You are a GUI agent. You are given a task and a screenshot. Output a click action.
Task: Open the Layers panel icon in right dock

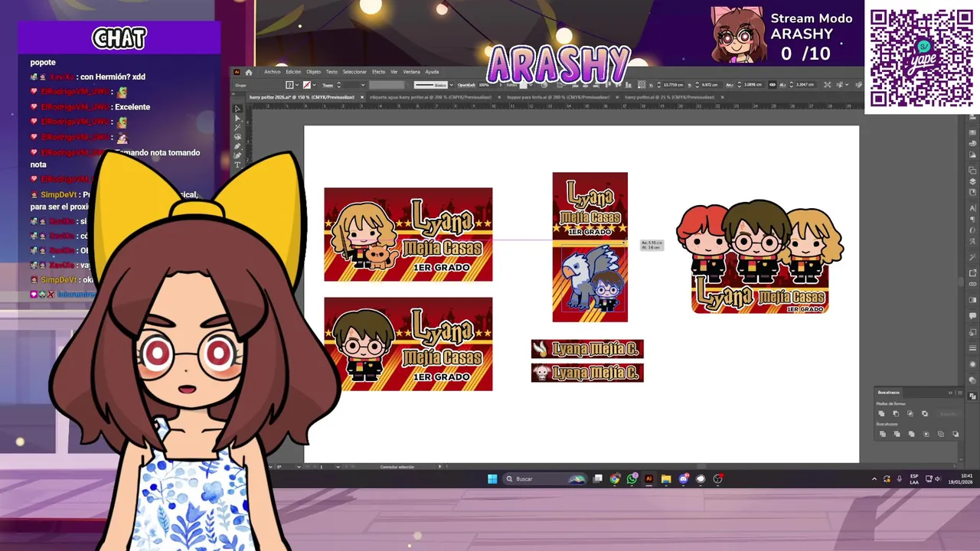pyautogui.click(x=973, y=182)
